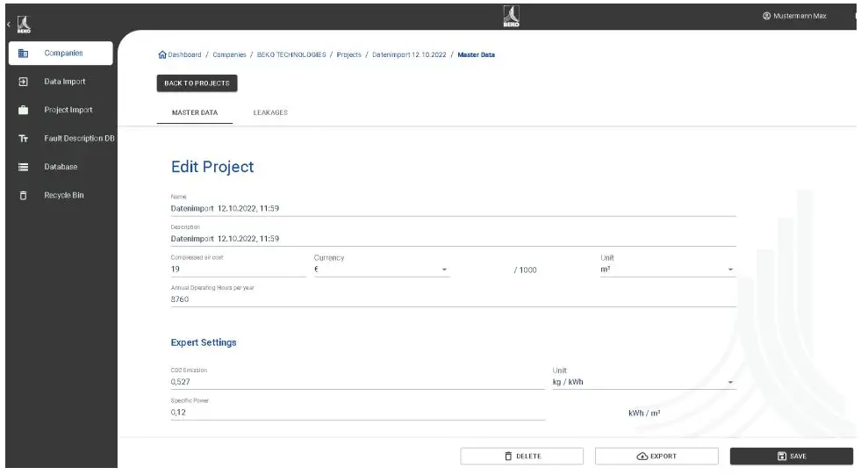Image resolution: width=868 pixels, height=475 pixels.
Task: Click the Back to Projects button
Action: pyautogui.click(x=197, y=83)
